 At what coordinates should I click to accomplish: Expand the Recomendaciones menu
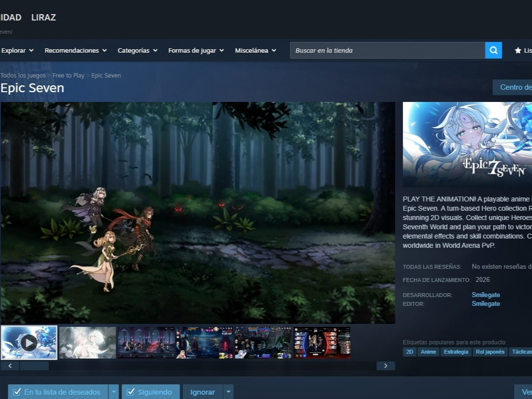coord(76,51)
